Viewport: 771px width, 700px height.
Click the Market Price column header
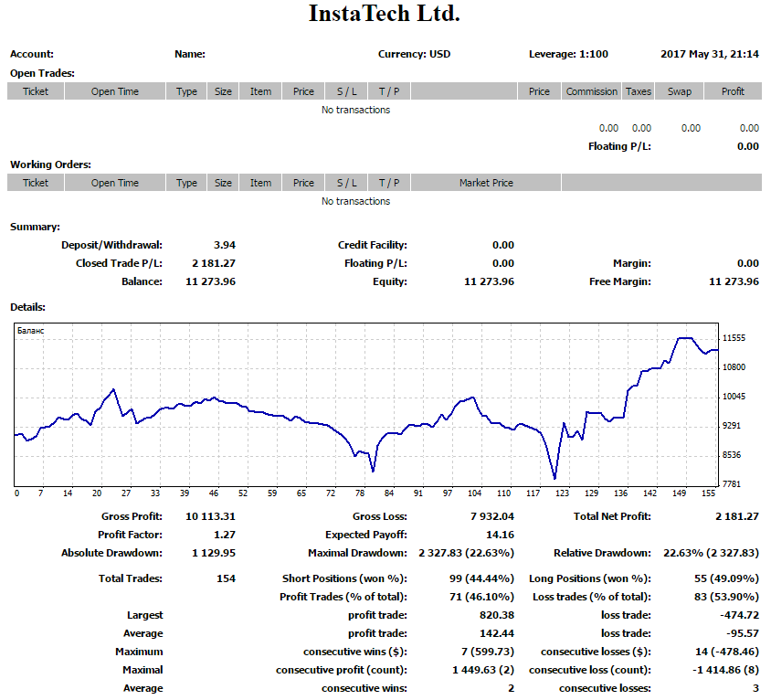coord(486,183)
